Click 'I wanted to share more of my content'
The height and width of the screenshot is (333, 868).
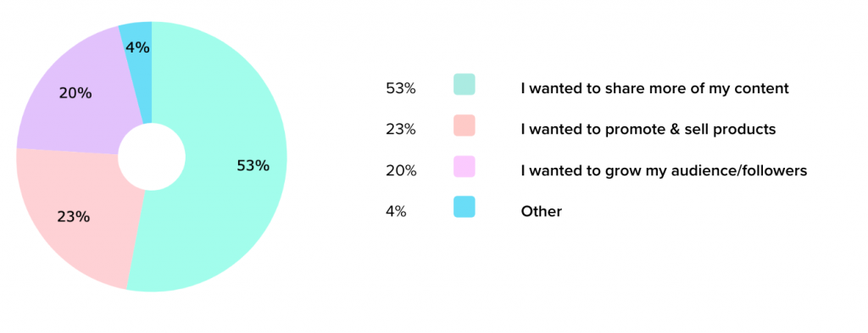click(x=654, y=88)
